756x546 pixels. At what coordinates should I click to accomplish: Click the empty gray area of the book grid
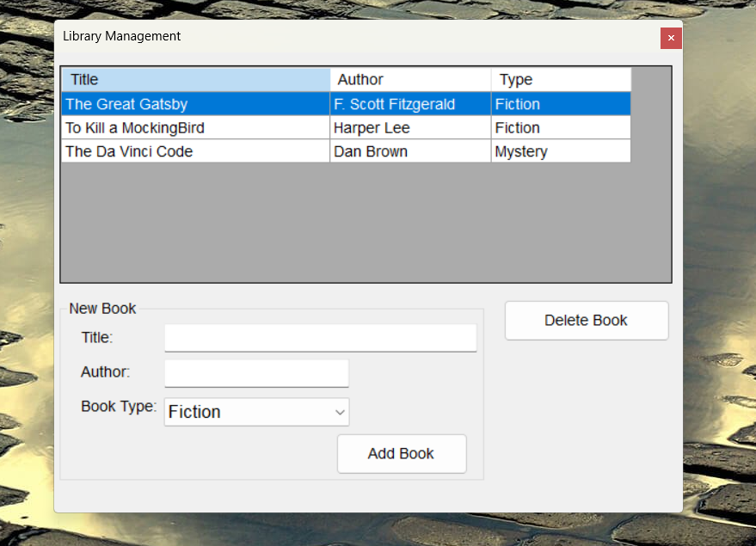click(366, 224)
